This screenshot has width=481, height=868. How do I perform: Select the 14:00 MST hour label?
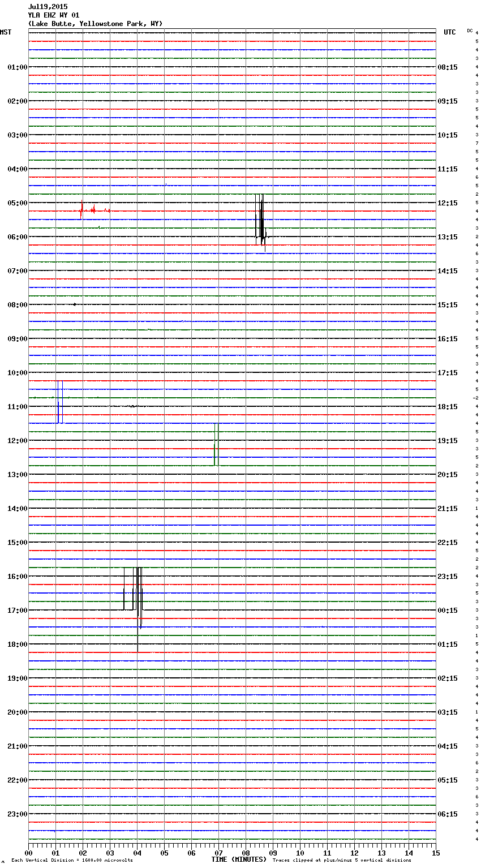17,508
